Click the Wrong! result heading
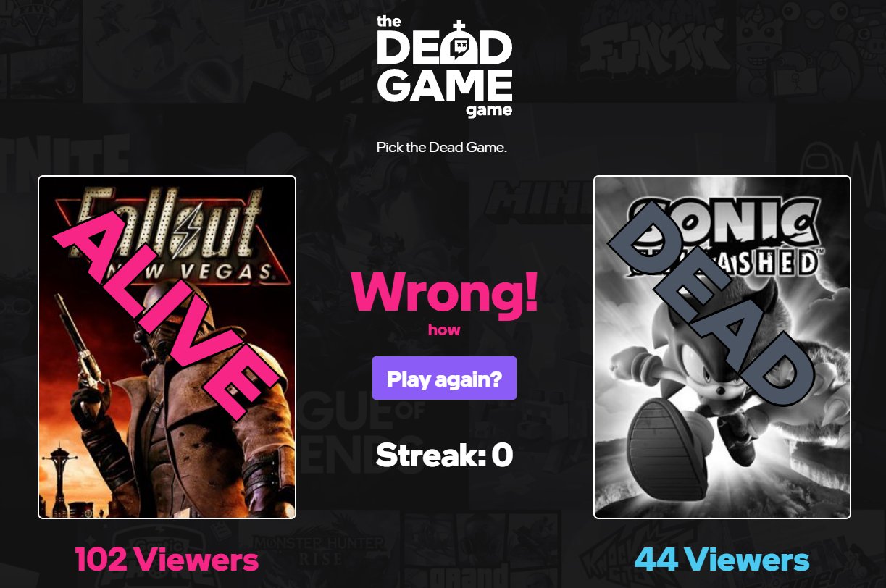886x588 pixels. tap(444, 291)
